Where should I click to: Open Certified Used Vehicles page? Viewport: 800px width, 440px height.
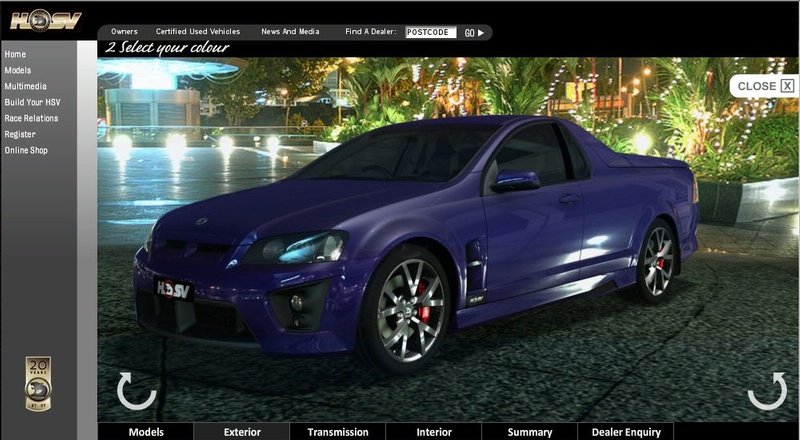point(197,32)
